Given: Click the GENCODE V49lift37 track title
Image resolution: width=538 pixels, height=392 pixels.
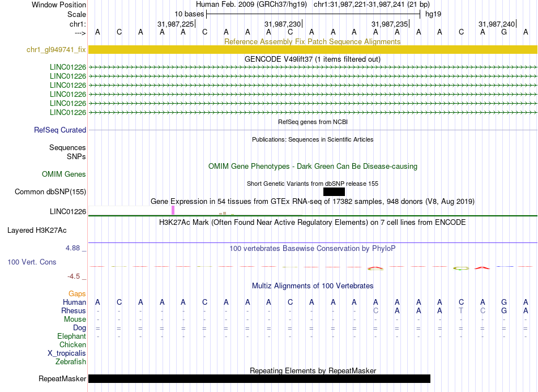Looking at the screenshot, I should [x=313, y=59].
